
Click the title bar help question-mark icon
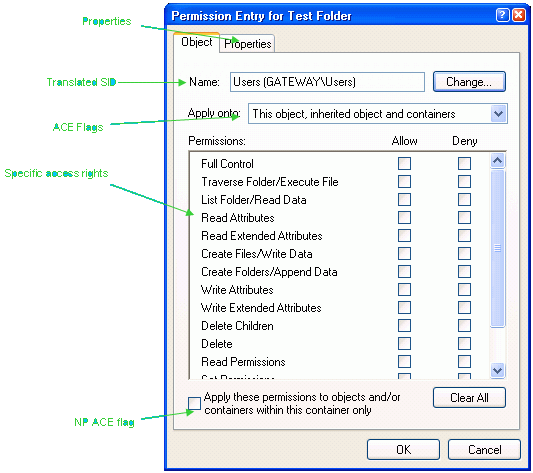point(502,15)
